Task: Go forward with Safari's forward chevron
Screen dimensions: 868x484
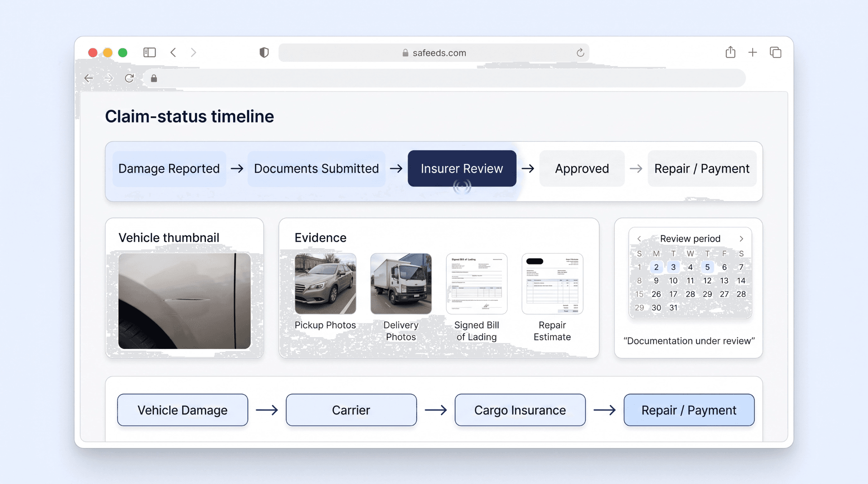Action: pos(193,53)
